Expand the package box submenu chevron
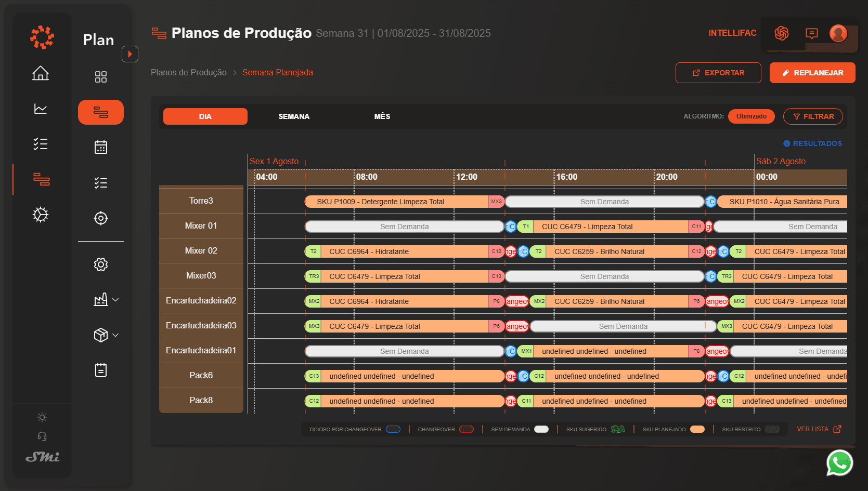The height and width of the screenshot is (491, 868). coord(115,335)
